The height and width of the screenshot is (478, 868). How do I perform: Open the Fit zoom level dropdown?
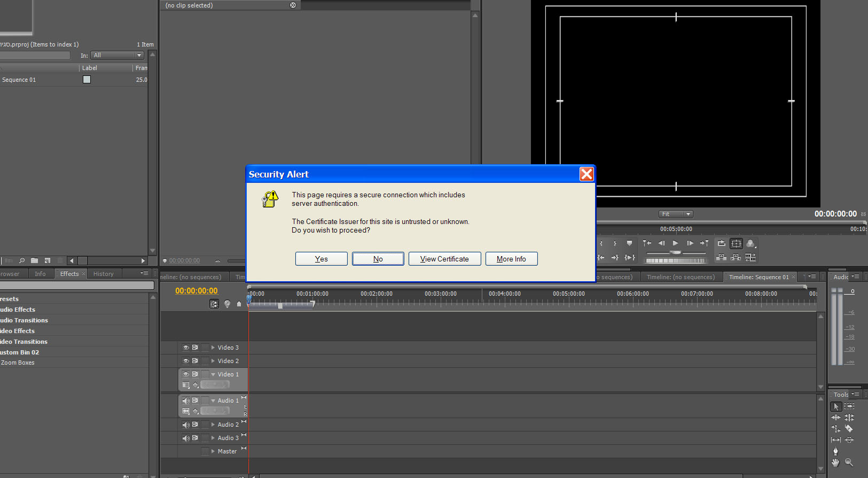[676, 214]
